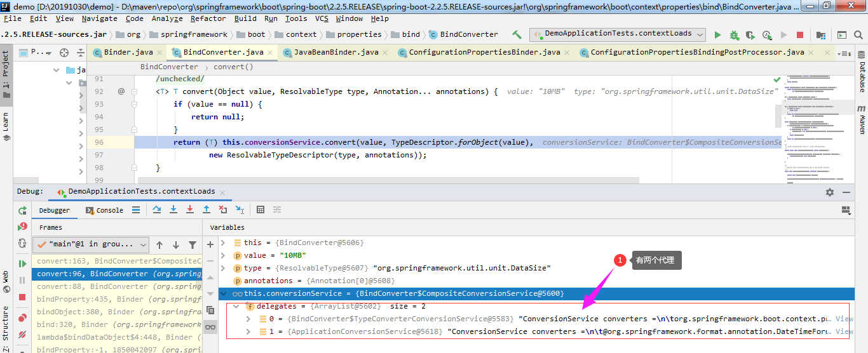Open the editor tabs overflow list
The image size is (868, 353).
pos(844,53)
